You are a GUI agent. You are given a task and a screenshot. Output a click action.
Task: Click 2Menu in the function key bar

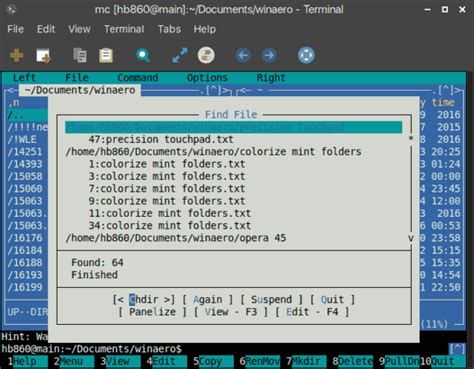[73, 361]
